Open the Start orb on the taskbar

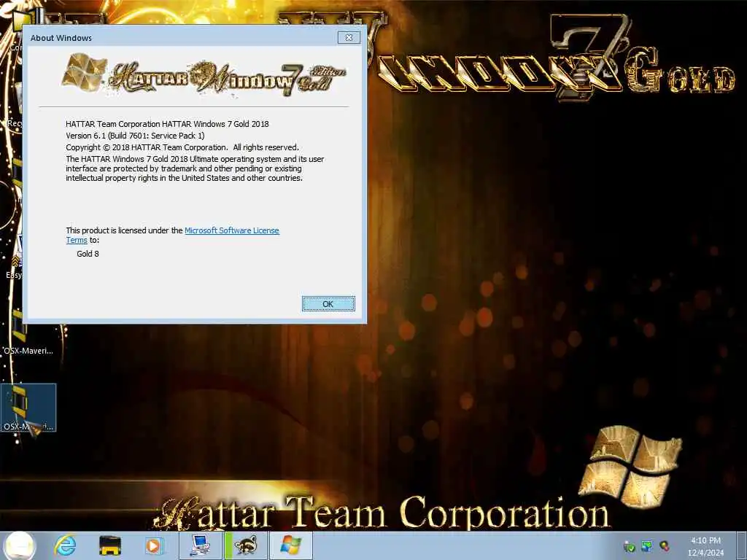pyautogui.click(x=19, y=545)
